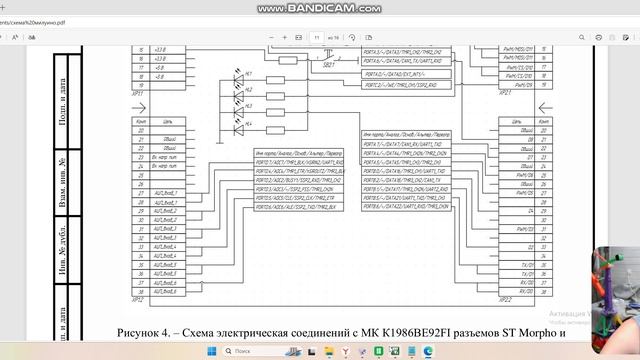Open File Explorer from the taskbar
Image resolution: width=640 pixels, height=360 pixels.
tap(329, 351)
